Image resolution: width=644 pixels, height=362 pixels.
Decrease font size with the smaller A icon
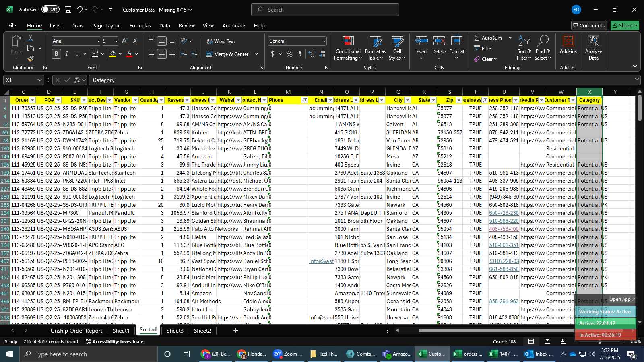pyautogui.click(x=135, y=41)
